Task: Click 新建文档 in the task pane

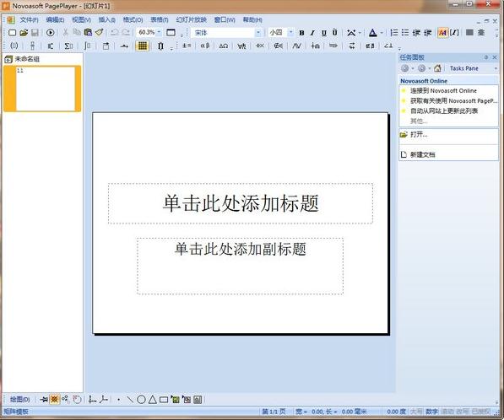Action: click(x=423, y=154)
